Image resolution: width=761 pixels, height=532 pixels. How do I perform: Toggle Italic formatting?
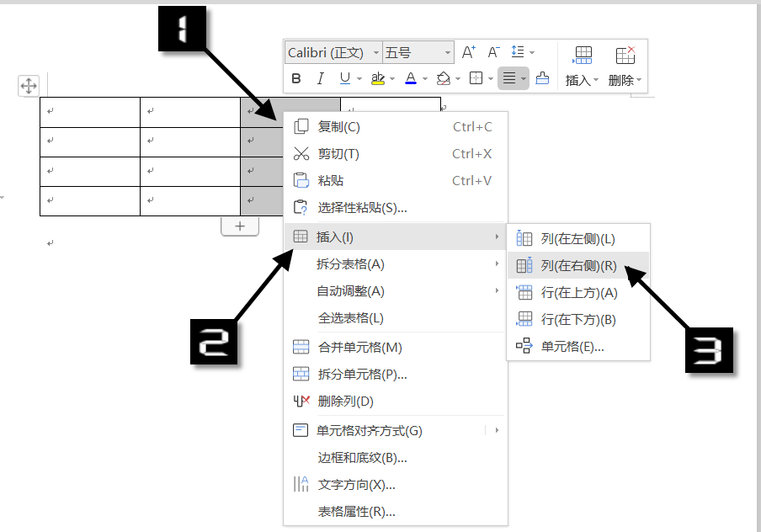[321, 78]
